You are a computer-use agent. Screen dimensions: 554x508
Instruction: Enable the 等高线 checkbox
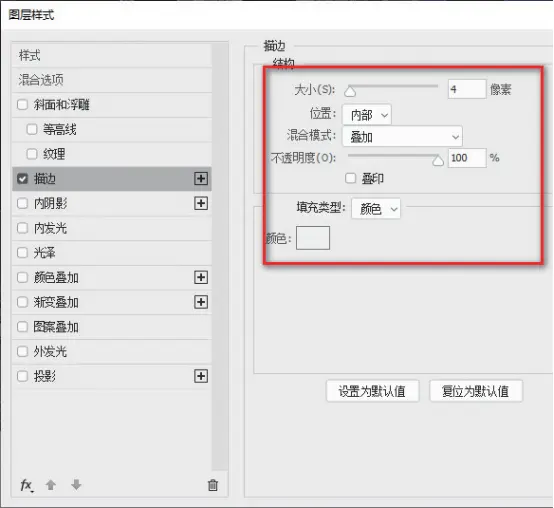[32, 129]
